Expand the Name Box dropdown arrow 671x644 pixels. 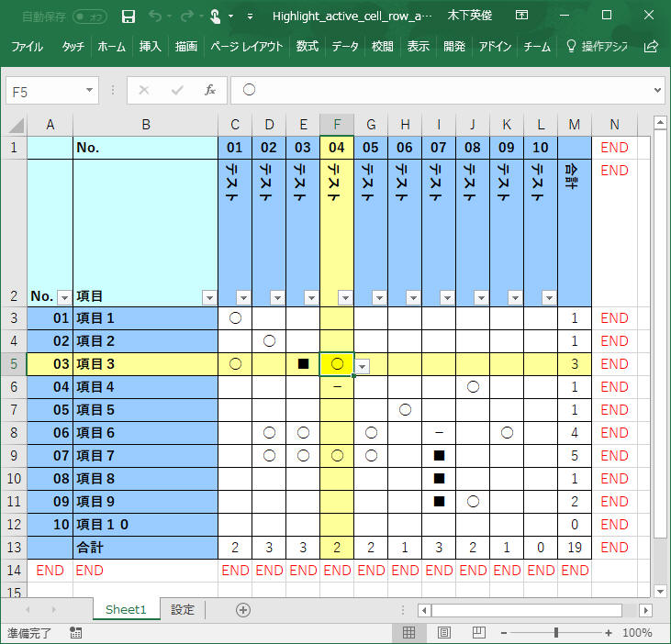(x=89, y=90)
